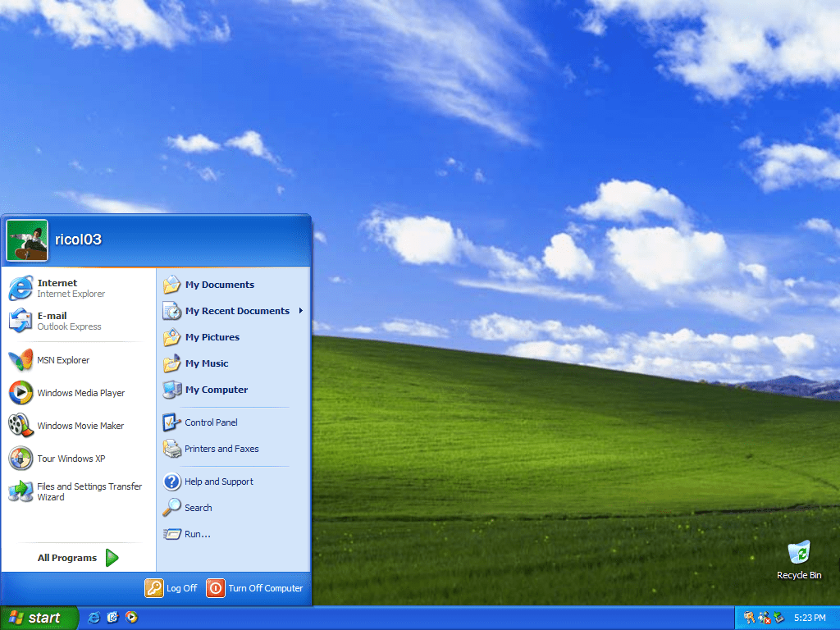Open the network connection tray icon
Image resolution: width=840 pixels, height=630 pixels.
(765, 618)
